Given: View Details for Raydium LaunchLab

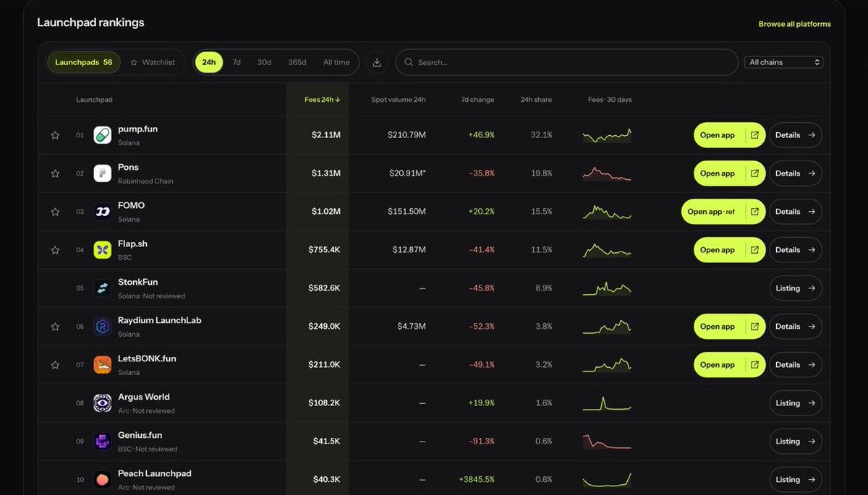Looking at the screenshot, I should [x=796, y=327].
